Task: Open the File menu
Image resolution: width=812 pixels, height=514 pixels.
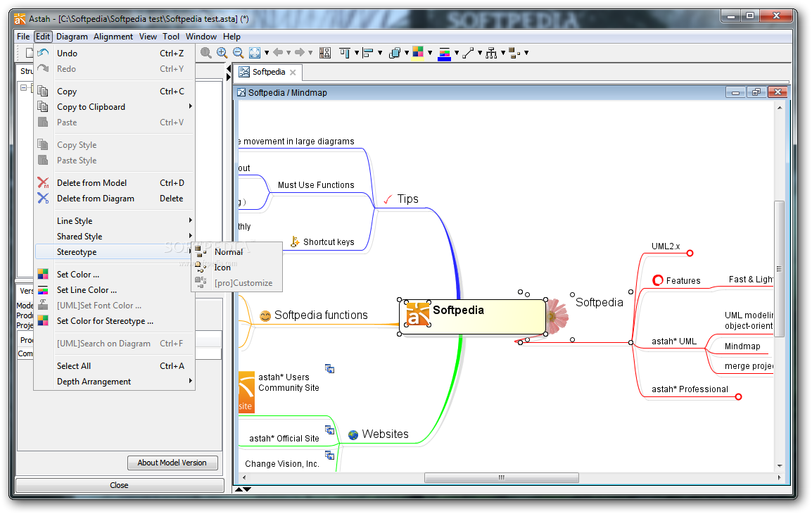Action: 23,37
